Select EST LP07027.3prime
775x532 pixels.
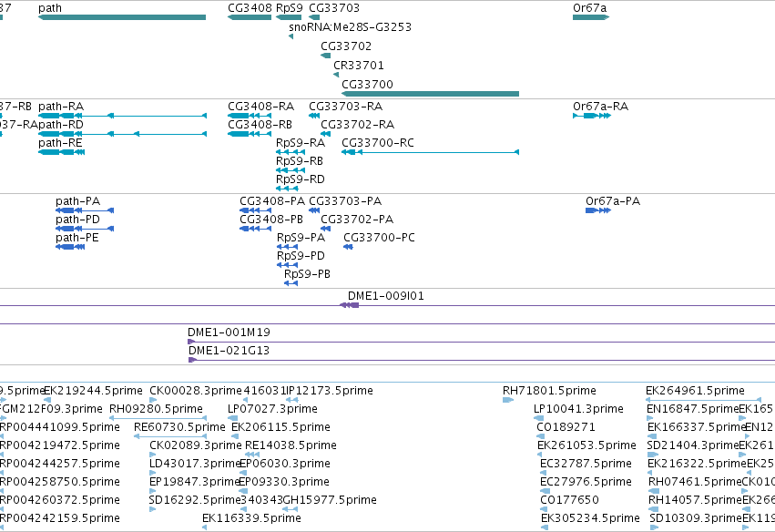272,409
